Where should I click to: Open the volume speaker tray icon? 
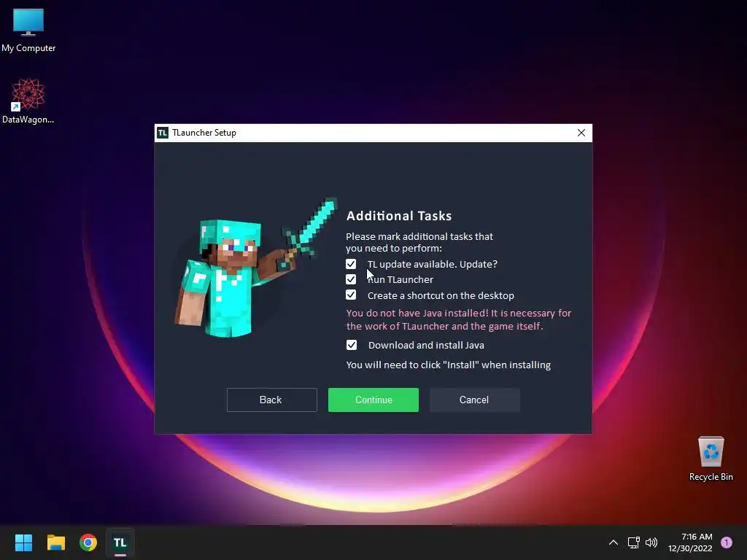pyautogui.click(x=651, y=542)
